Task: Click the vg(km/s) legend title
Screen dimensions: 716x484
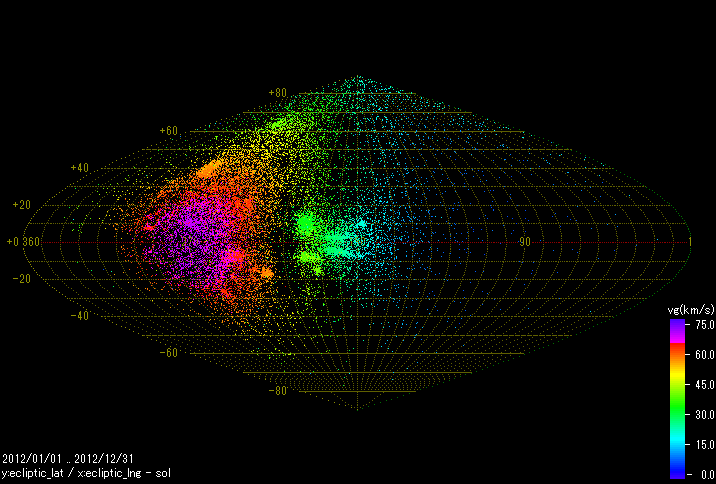Action: 690,310
